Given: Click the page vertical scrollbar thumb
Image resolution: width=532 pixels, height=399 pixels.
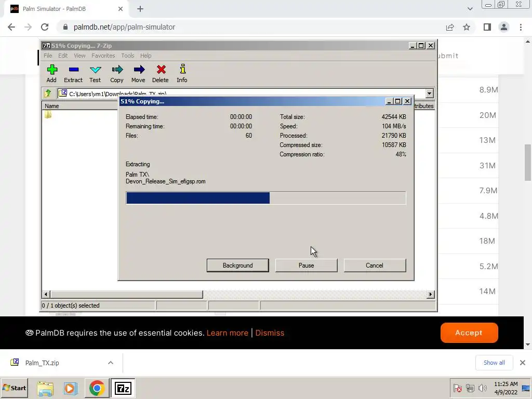Looking at the screenshot, I should coord(528,163).
